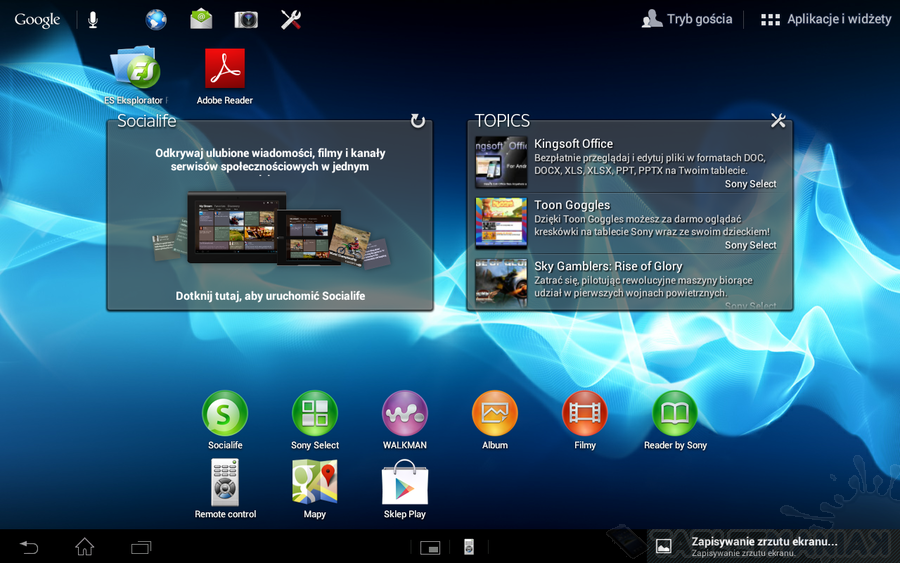
Task: Launch the camera shortcut in the top bar
Action: (x=246, y=20)
